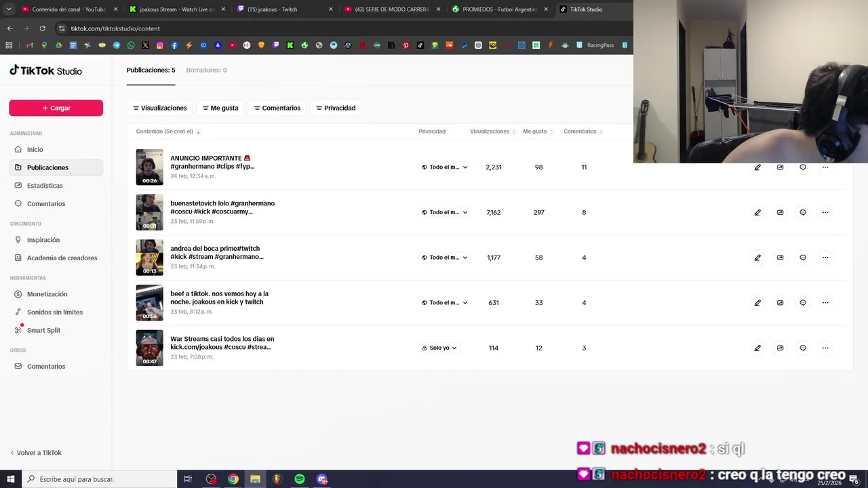Switch to the Borradores tab

[x=206, y=70]
